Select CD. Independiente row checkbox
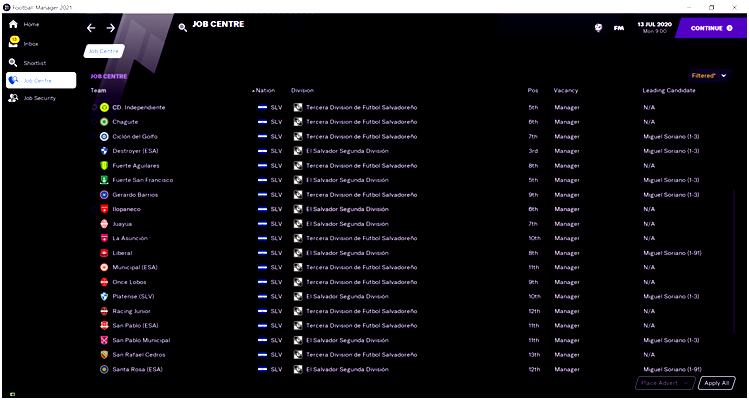Image resolution: width=749 pixels, height=400 pixels. [x=94, y=108]
